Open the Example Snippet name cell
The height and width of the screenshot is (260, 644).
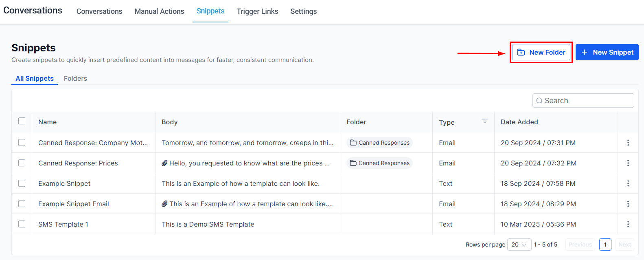point(64,183)
